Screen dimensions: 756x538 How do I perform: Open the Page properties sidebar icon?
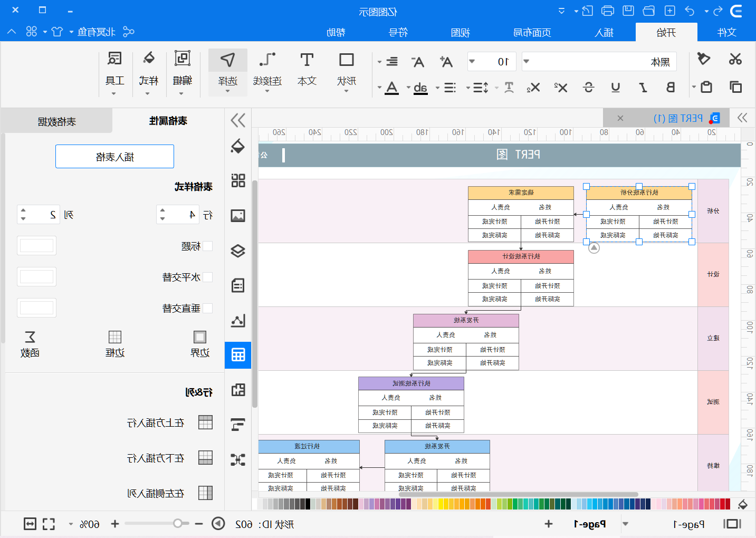tap(238, 285)
